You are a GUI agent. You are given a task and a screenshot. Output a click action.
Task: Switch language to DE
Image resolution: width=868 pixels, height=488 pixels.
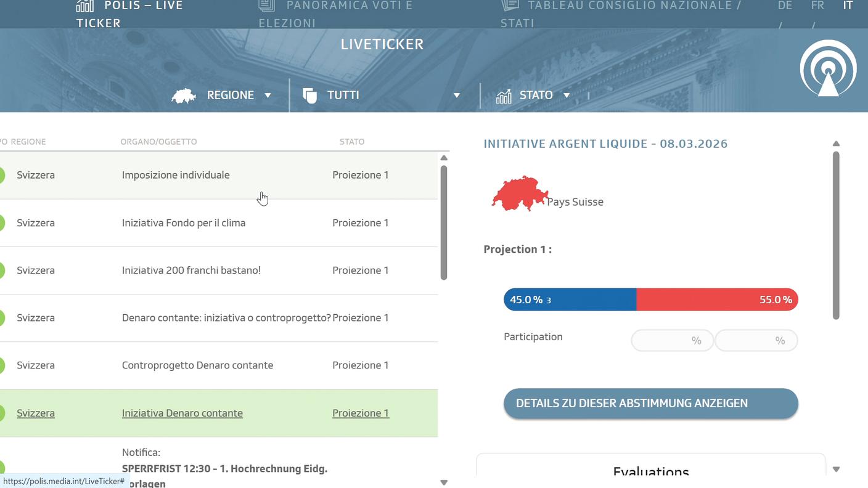click(785, 6)
